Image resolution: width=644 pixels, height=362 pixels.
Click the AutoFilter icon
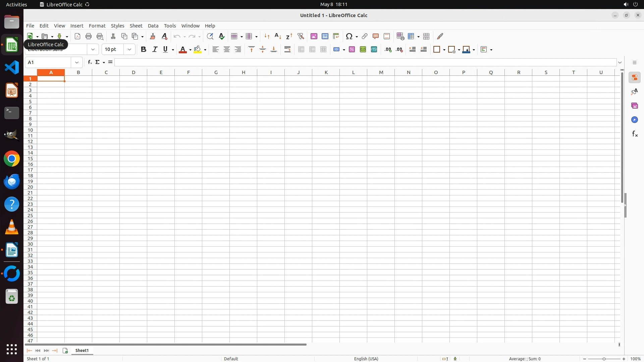[301, 36]
